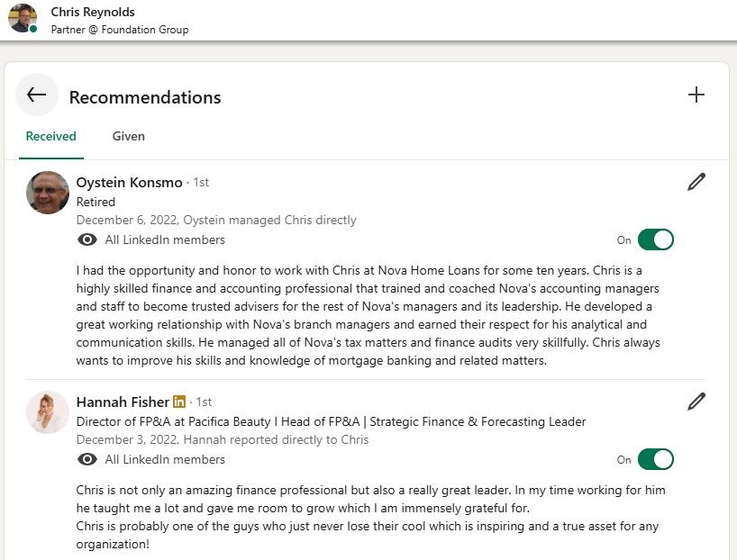Turn off Oystein Konsmo's recommendation toggle
The width and height of the screenshot is (737, 560).
click(655, 239)
